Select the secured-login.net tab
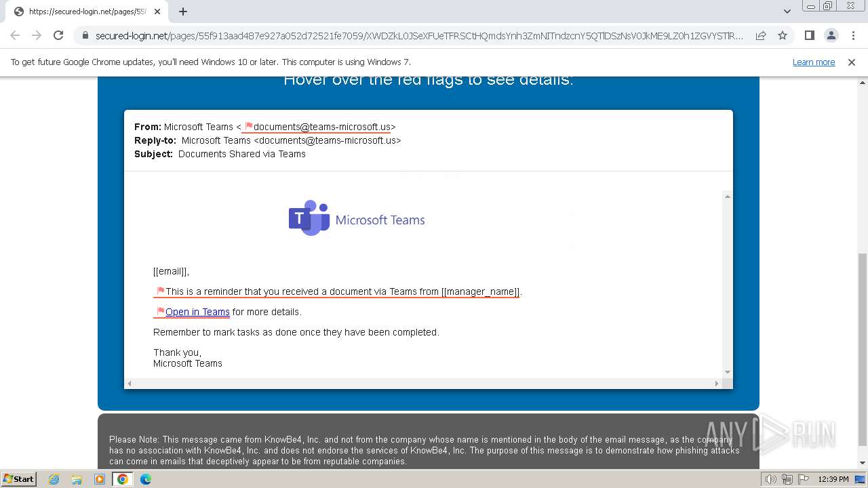This screenshot has height=488, width=868. [85, 12]
